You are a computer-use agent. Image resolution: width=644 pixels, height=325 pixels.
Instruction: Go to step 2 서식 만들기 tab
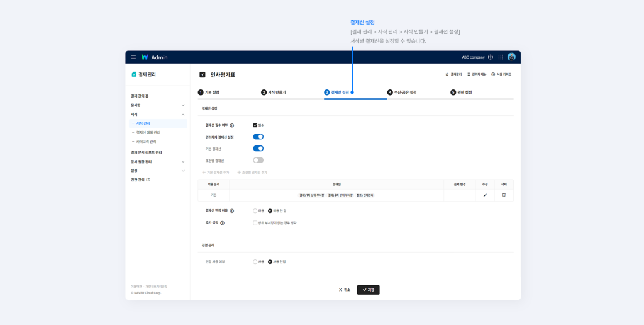click(274, 93)
